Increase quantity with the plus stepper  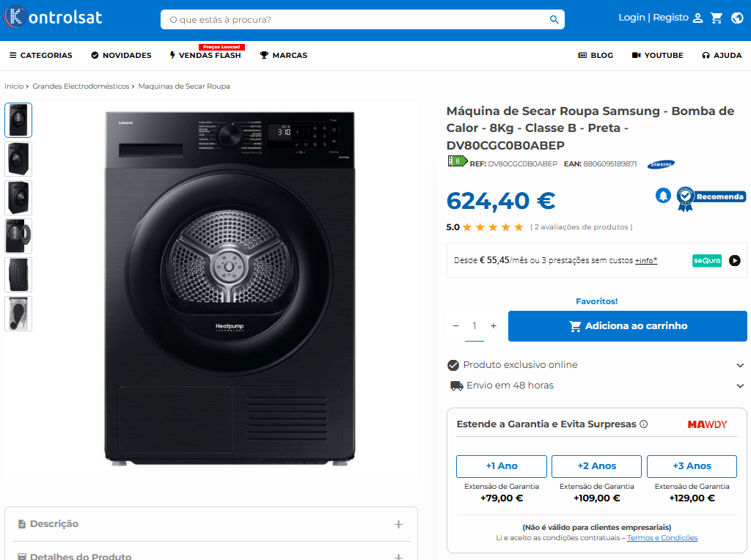[x=494, y=326]
